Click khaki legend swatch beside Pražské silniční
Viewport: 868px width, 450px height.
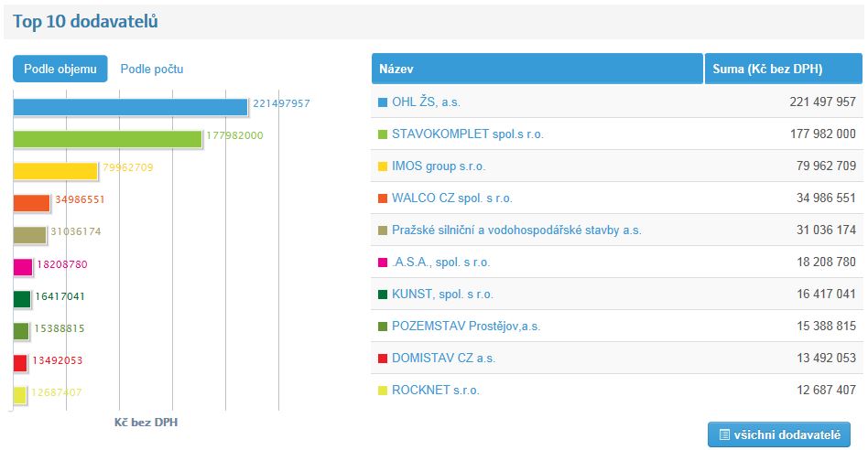(383, 230)
